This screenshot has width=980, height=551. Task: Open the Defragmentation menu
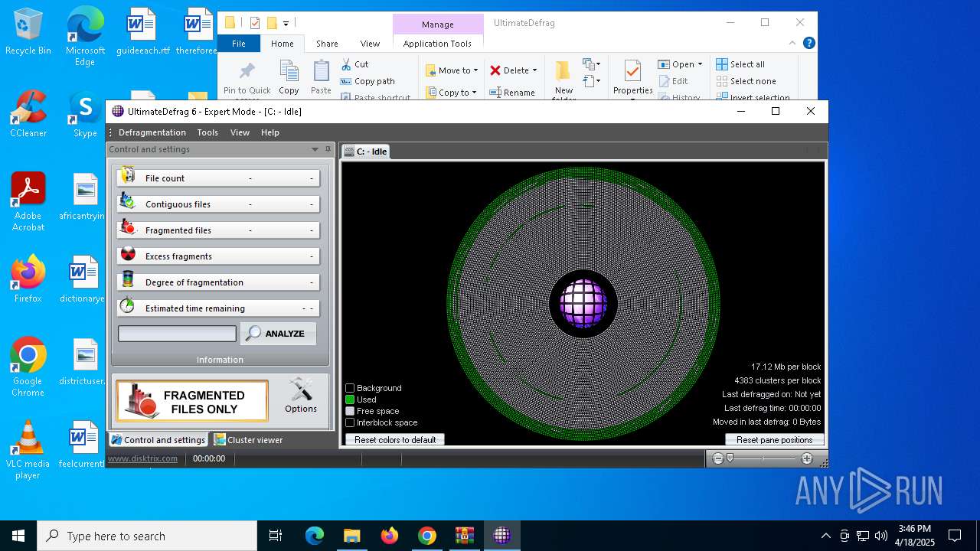[x=152, y=132]
